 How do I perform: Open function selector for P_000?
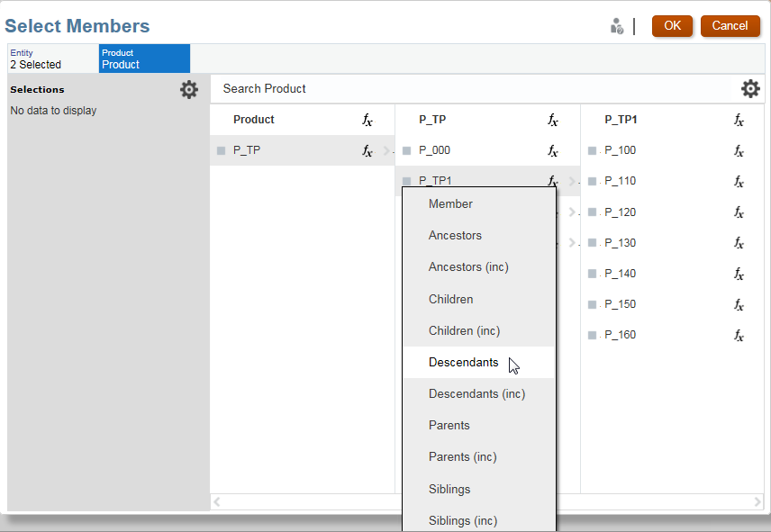[x=553, y=150]
